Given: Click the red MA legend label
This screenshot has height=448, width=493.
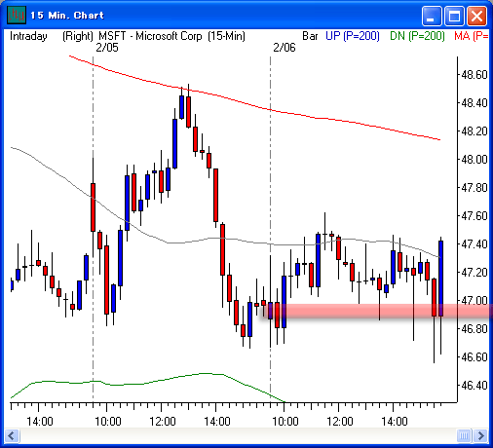Looking at the screenshot, I should pos(471,36).
